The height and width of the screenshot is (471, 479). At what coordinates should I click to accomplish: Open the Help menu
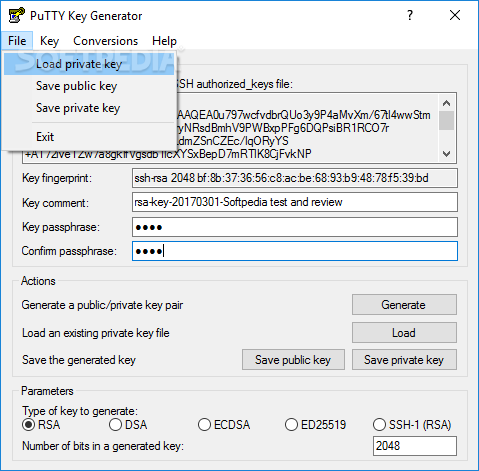164,41
